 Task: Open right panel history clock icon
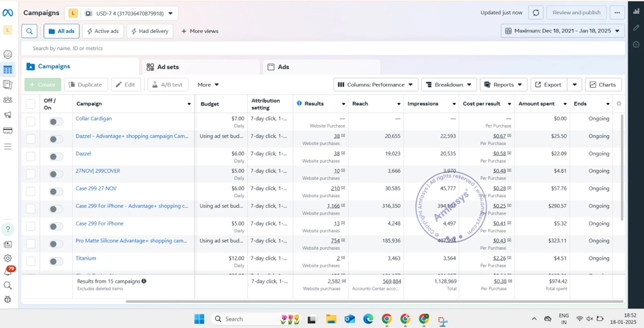636,44
